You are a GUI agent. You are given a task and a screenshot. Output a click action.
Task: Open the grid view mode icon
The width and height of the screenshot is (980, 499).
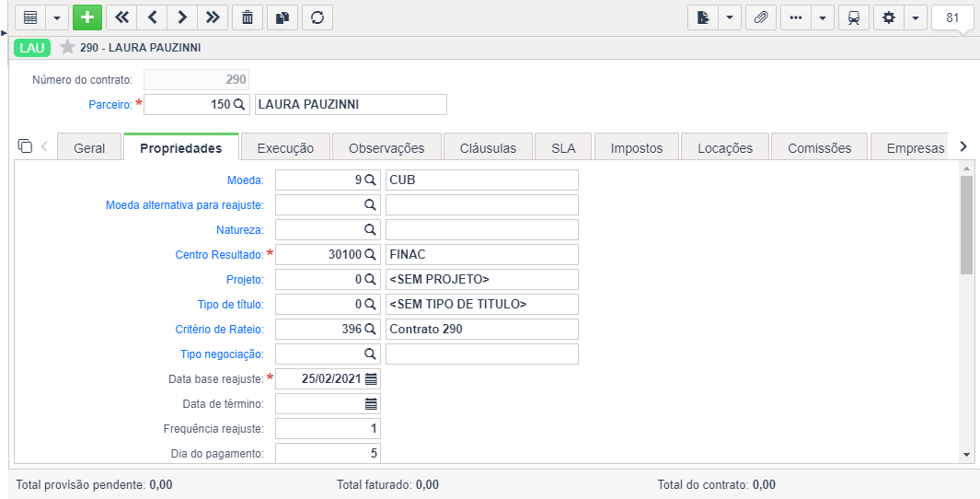[x=30, y=17]
